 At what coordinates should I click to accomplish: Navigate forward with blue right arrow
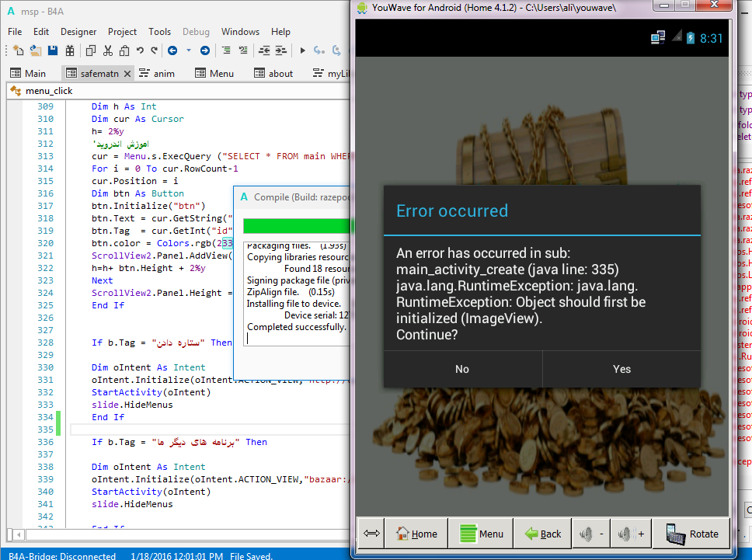pos(204,50)
